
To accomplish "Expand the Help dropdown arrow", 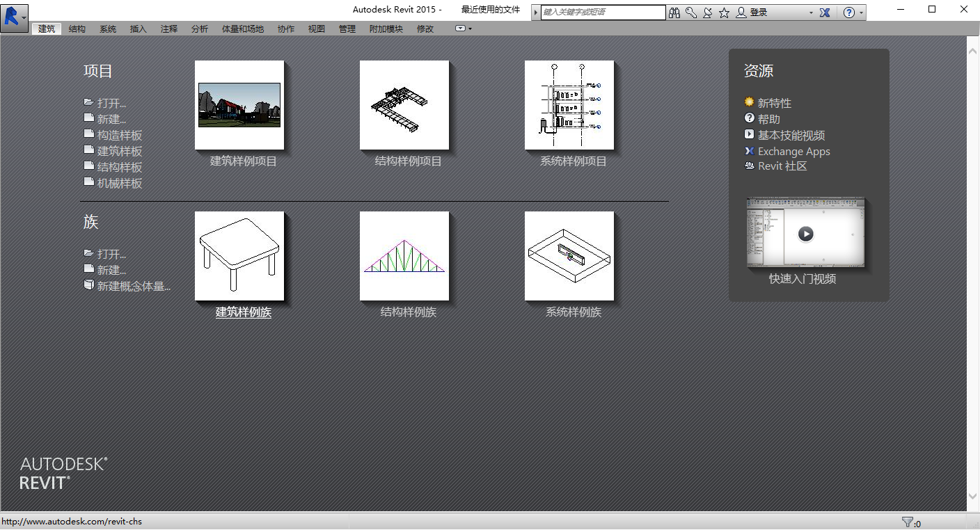I will pos(862,13).
